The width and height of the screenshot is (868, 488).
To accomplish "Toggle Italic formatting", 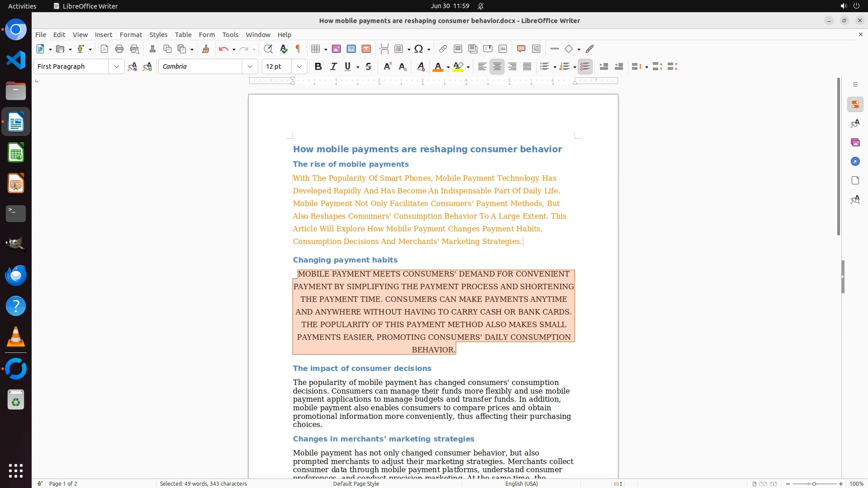I will [x=333, y=66].
